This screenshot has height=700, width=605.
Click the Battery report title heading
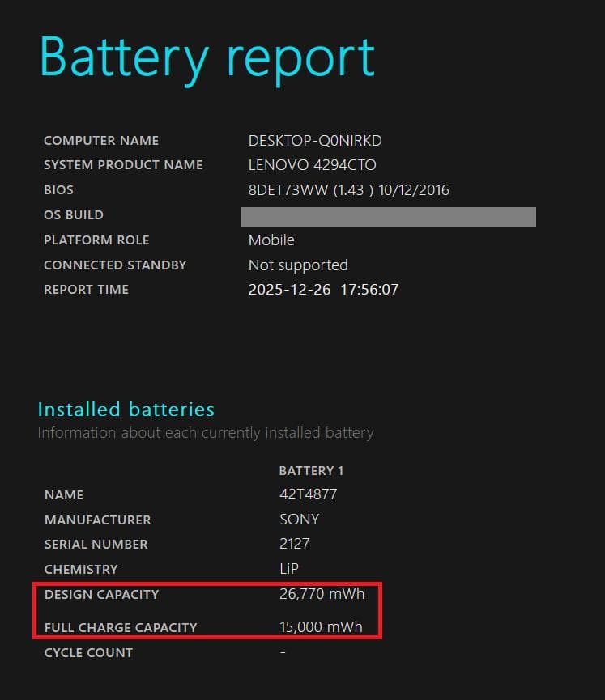pos(207,57)
